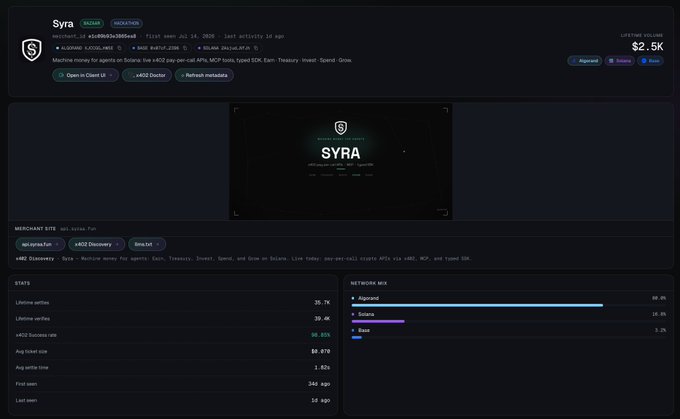Screen dimensions: 680x419
Task: Launch the x402 Doctor
Action: (147, 75)
